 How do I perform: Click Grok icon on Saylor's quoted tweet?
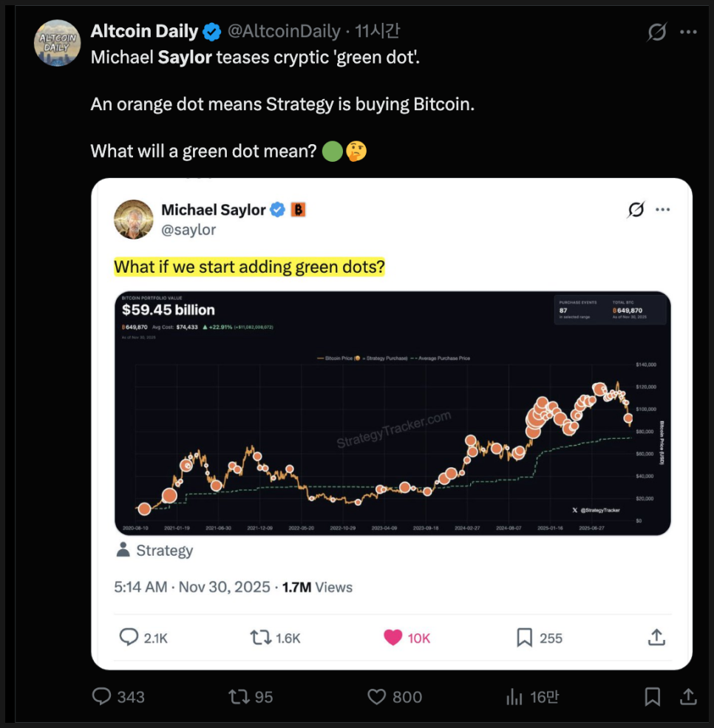636,210
